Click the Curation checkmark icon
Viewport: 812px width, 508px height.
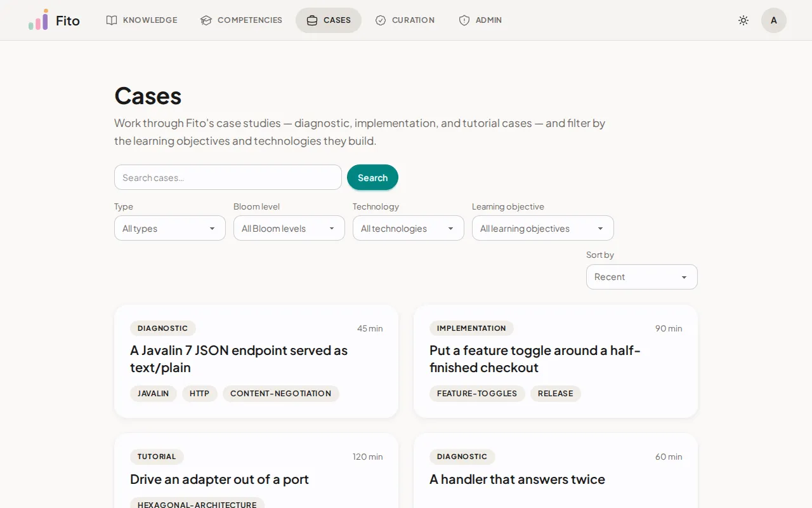(x=381, y=20)
